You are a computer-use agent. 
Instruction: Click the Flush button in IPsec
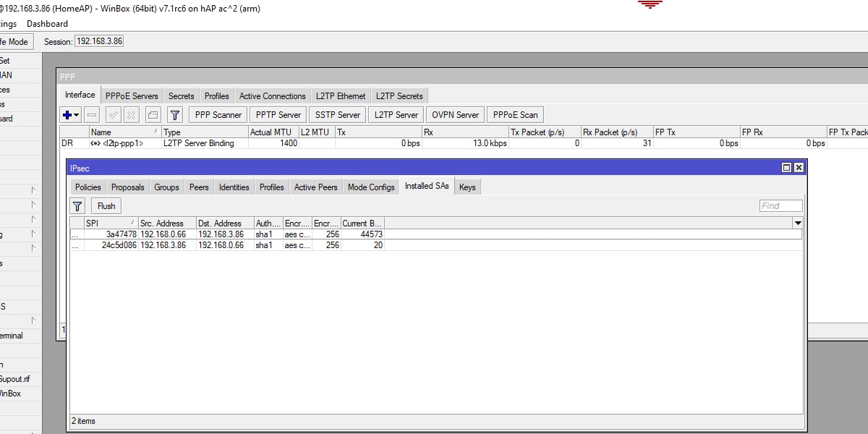click(106, 206)
